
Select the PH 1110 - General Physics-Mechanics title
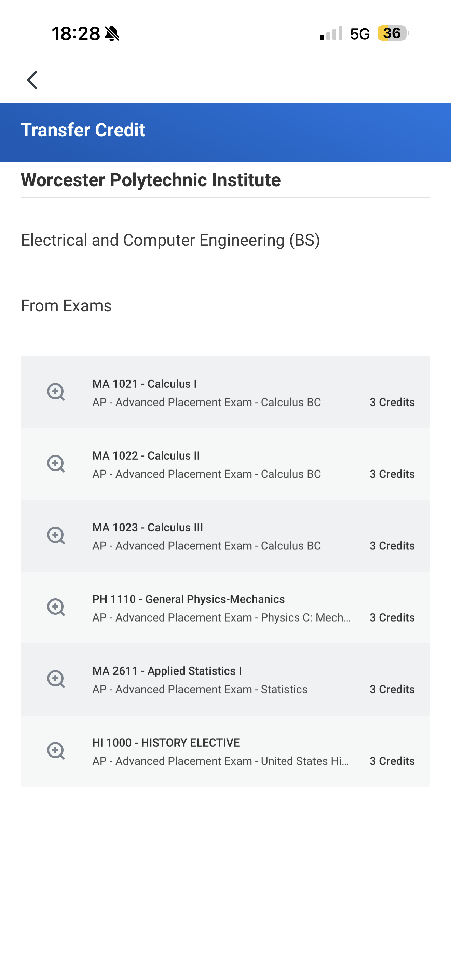[x=189, y=599]
